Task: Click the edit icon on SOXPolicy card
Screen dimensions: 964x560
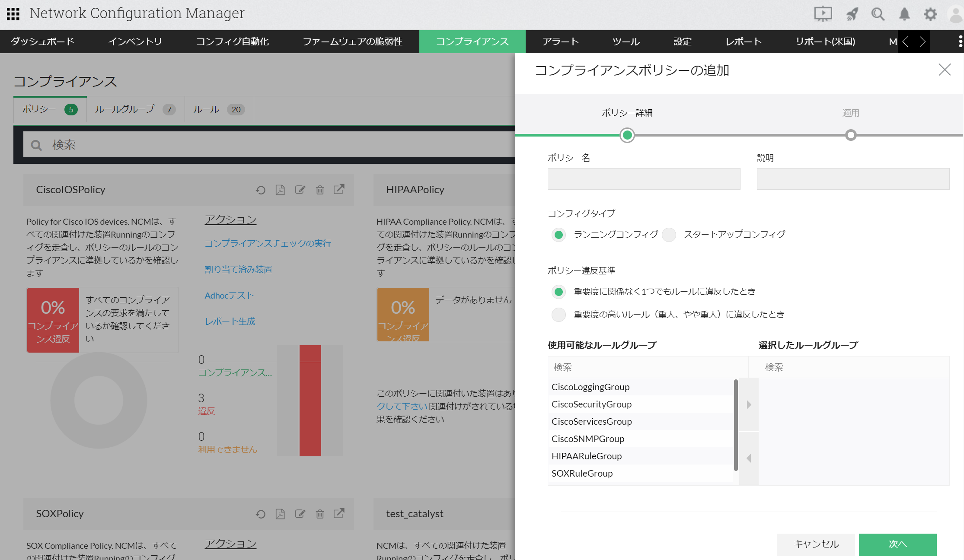Action: click(300, 514)
